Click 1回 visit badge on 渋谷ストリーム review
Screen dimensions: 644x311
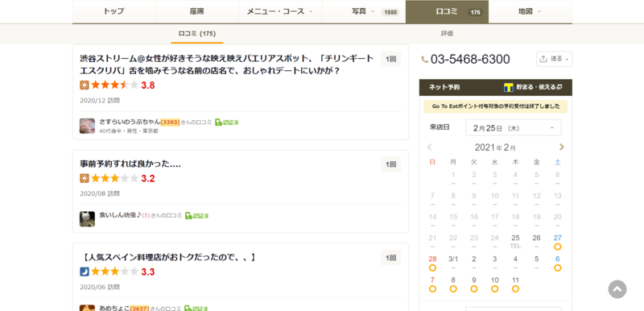coord(390,59)
